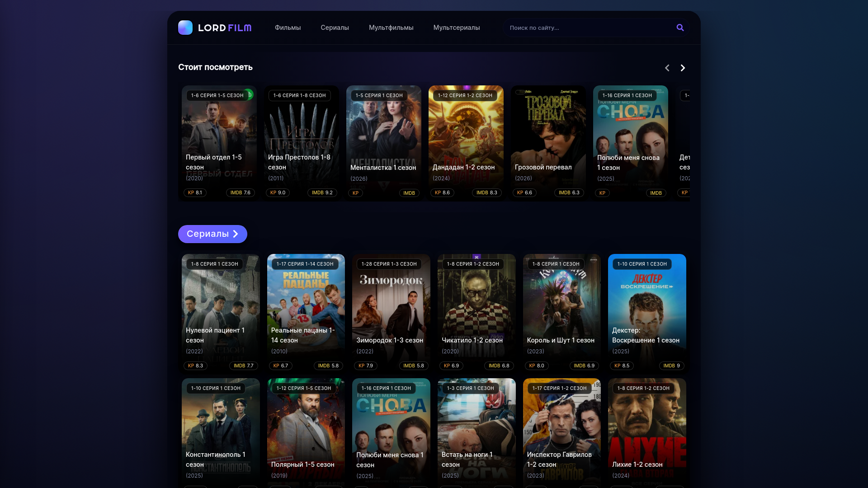Click the LordFilm logo icon

coord(185,28)
